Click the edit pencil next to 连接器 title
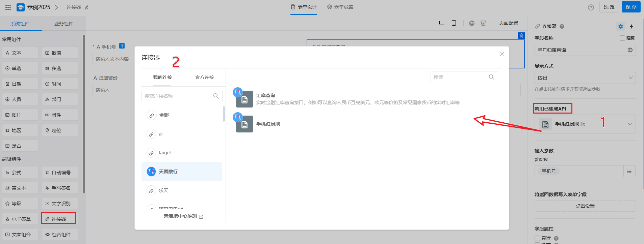The height and width of the screenshot is (244, 644). 86,7
